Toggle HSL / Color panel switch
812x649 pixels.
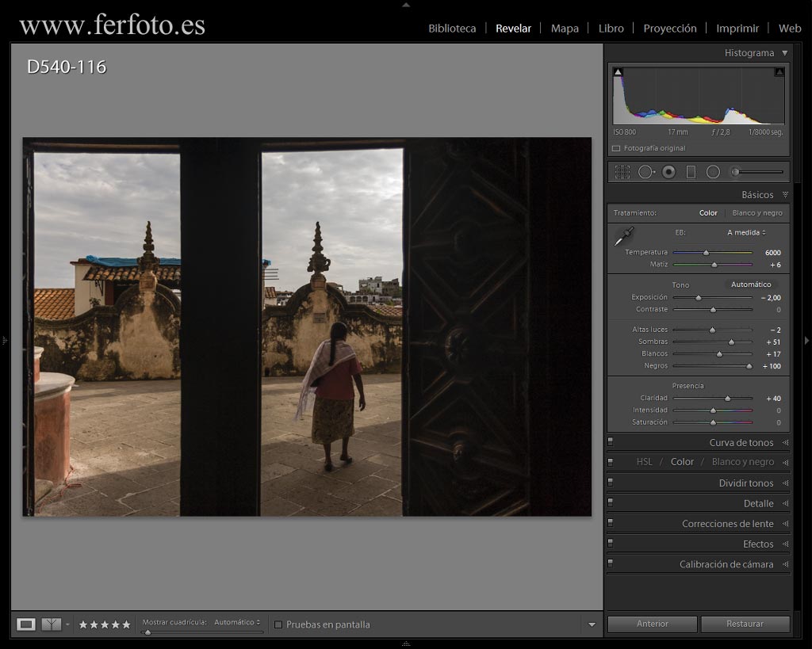pos(611,462)
